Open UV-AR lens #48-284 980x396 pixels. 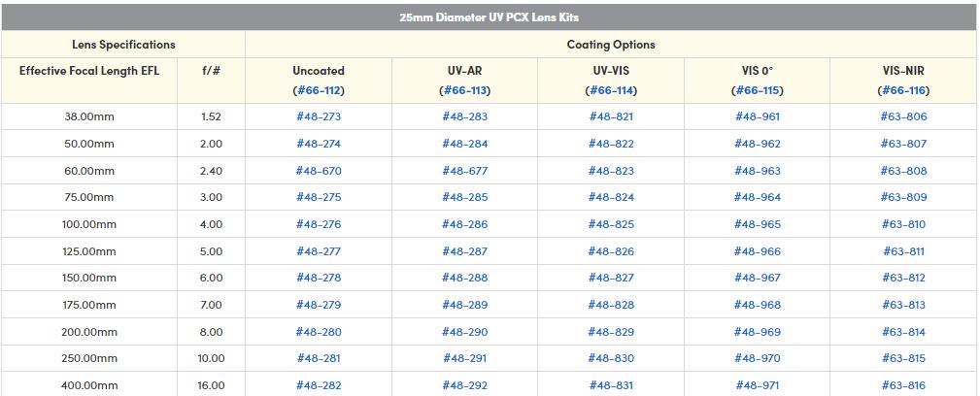(x=464, y=144)
